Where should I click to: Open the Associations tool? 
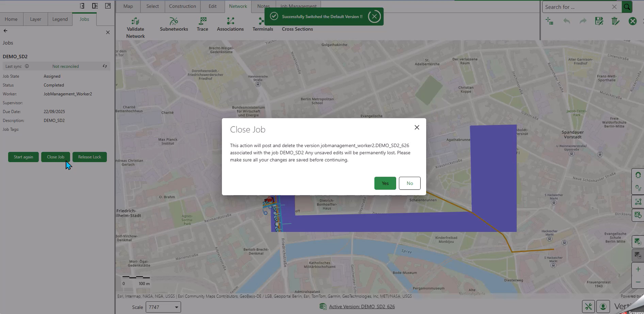click(230, 21)
